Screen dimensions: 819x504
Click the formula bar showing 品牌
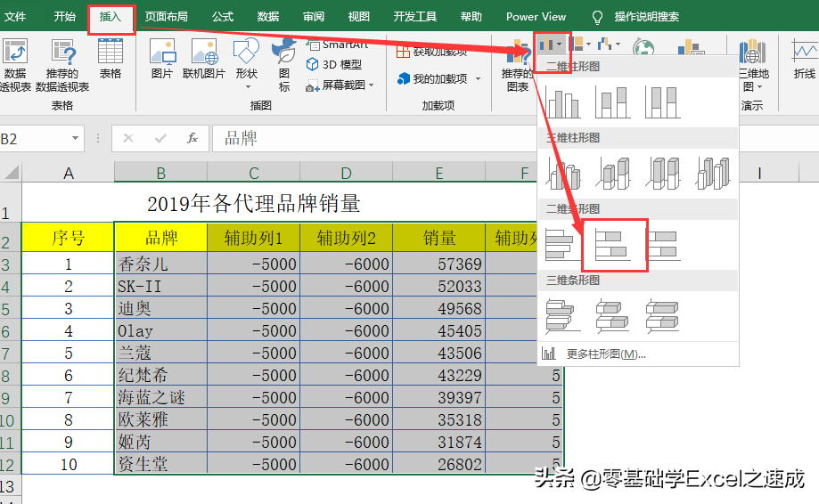[374, 138]
